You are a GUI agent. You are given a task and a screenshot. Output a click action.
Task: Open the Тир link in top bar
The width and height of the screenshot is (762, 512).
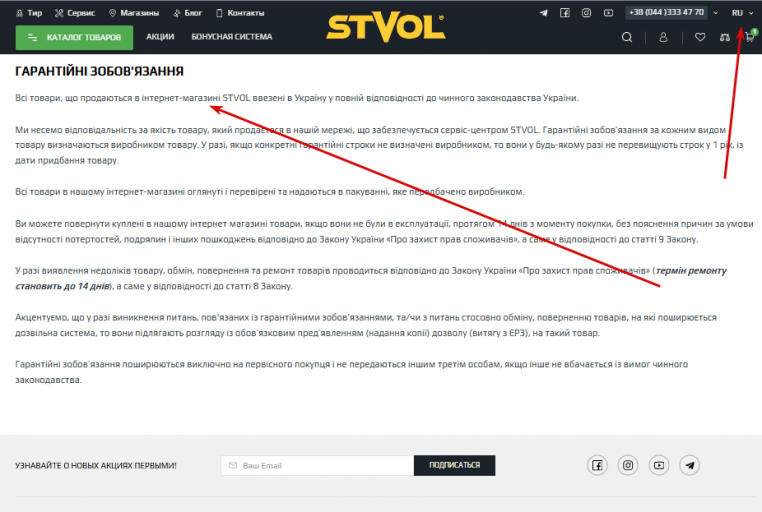(x=29, y=13)
